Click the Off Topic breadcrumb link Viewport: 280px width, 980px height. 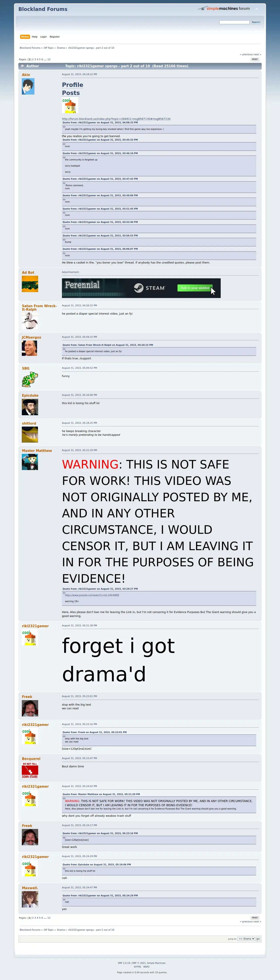[49, 48]
